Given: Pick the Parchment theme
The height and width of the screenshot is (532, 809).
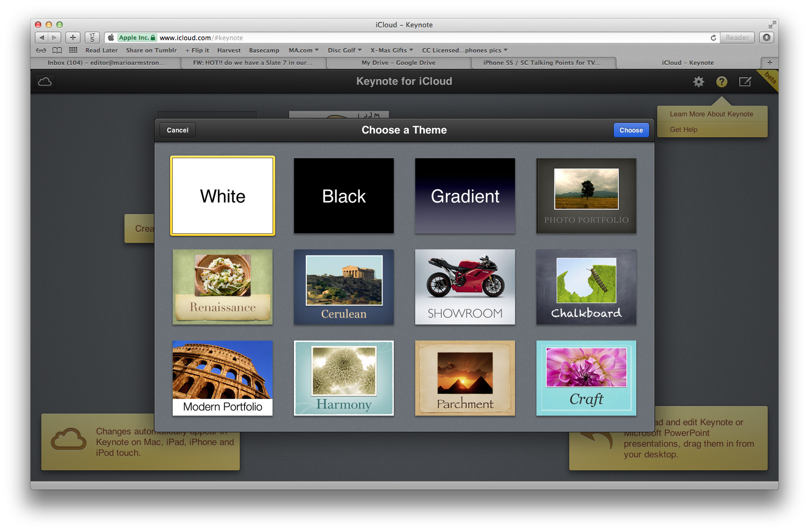Looking at the screenshot, I should tap(465, 378).
